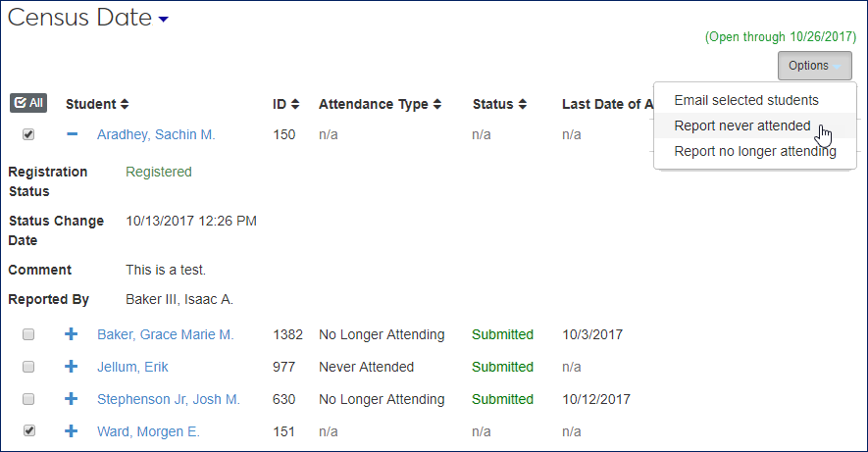Expand Ward, Morgen E. row details

tap(71, 431)
